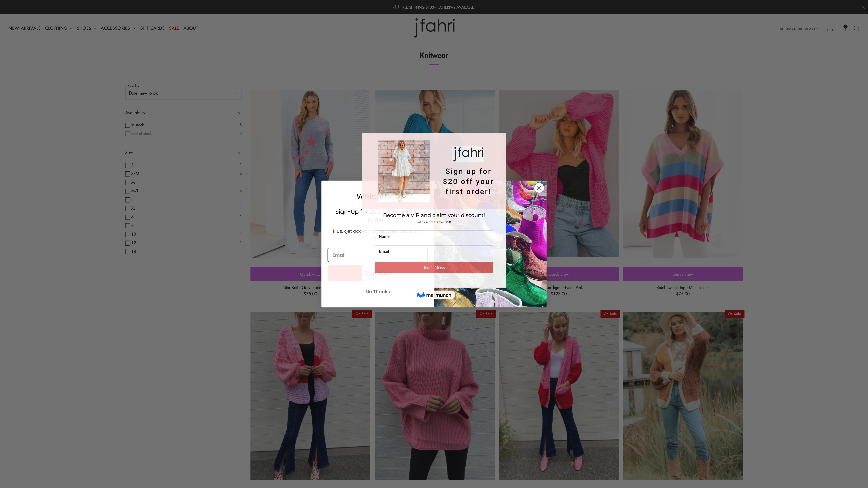
Task: Open the SALE menu item
Action: tap(174, 28)
